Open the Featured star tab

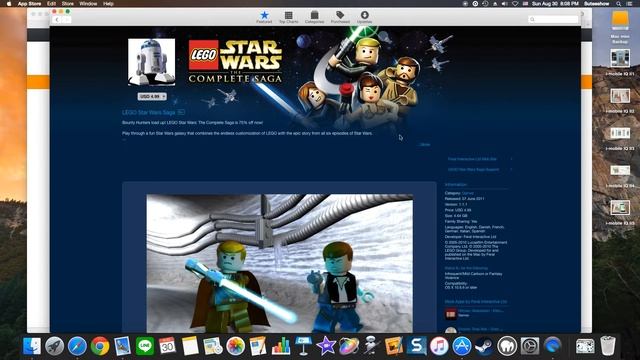264,17
